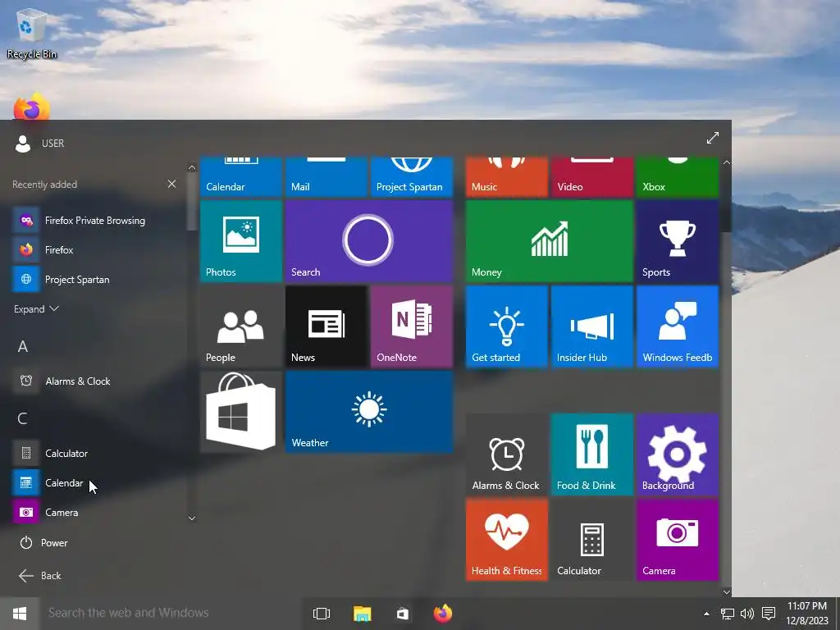
Task: Open the Photos tile
Action: 240,241
